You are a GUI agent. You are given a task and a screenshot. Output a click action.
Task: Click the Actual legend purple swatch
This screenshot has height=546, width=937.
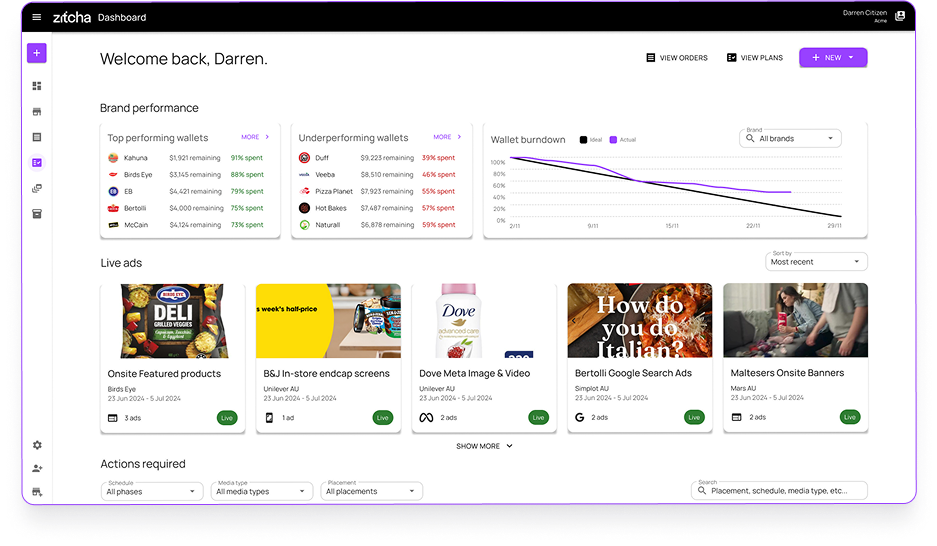(613, 140)
